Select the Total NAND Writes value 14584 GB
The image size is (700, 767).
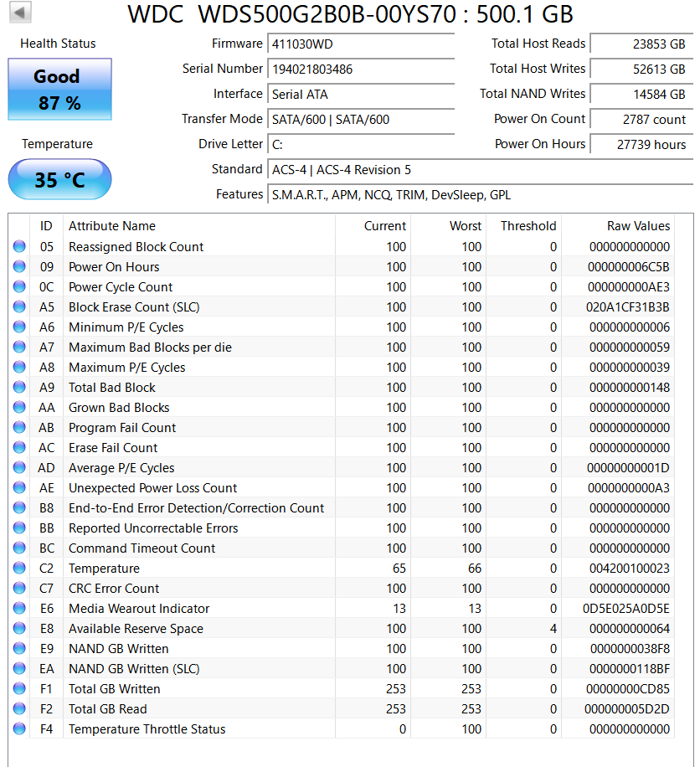[x=641, y=95]
